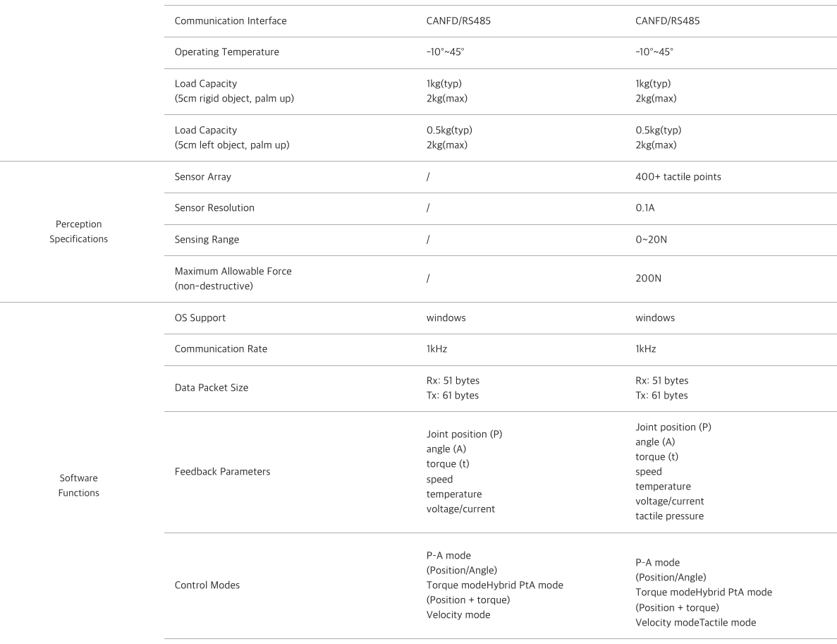The height and width of the screenshot is (644, 837).
Task: Select the Control Modes row label
Action: (x=207, y=585)
